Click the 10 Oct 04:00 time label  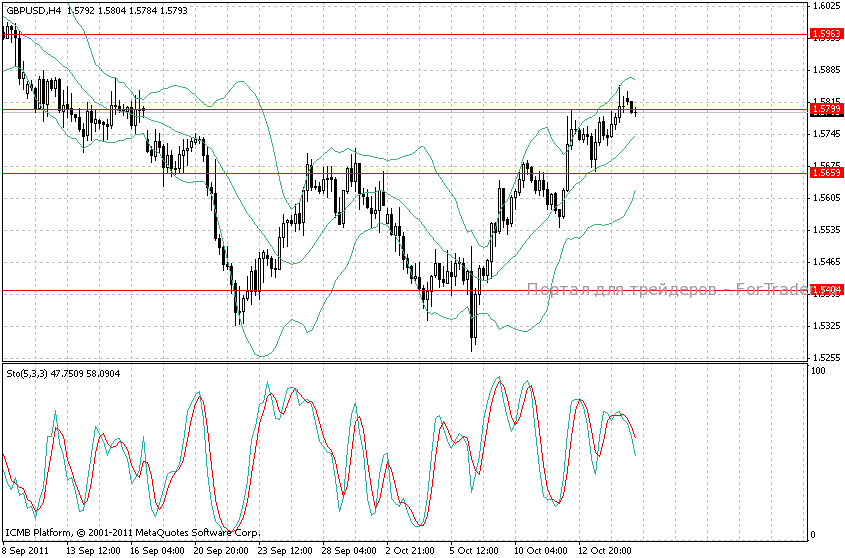[x=542, y=550]
